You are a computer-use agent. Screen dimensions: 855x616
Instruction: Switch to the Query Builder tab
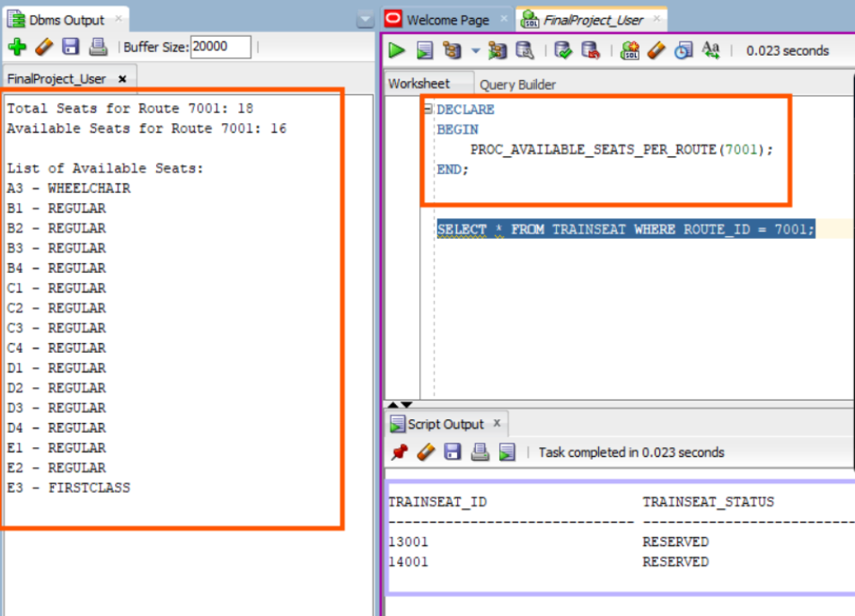tap(517, 84)
